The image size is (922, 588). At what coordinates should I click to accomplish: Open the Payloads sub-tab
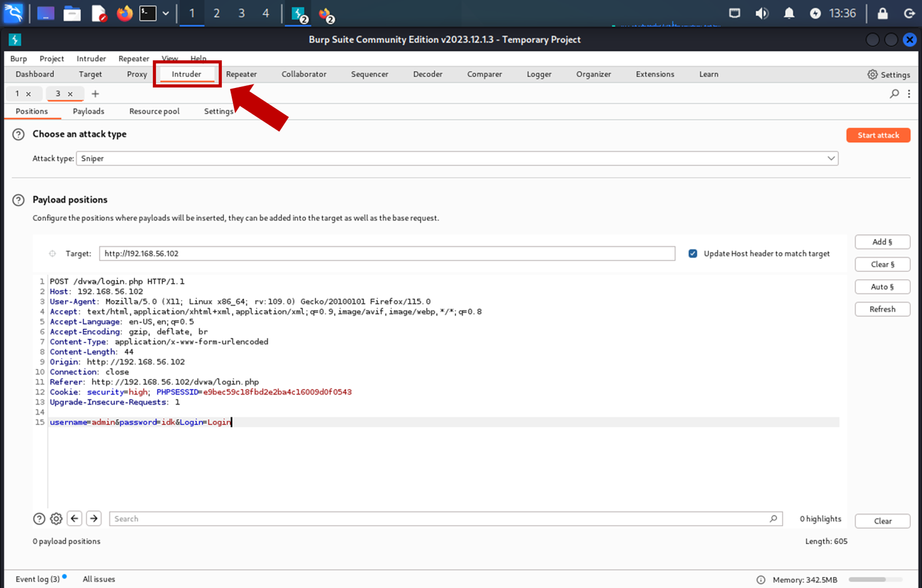pyautogui.click(x=89, y=111)
